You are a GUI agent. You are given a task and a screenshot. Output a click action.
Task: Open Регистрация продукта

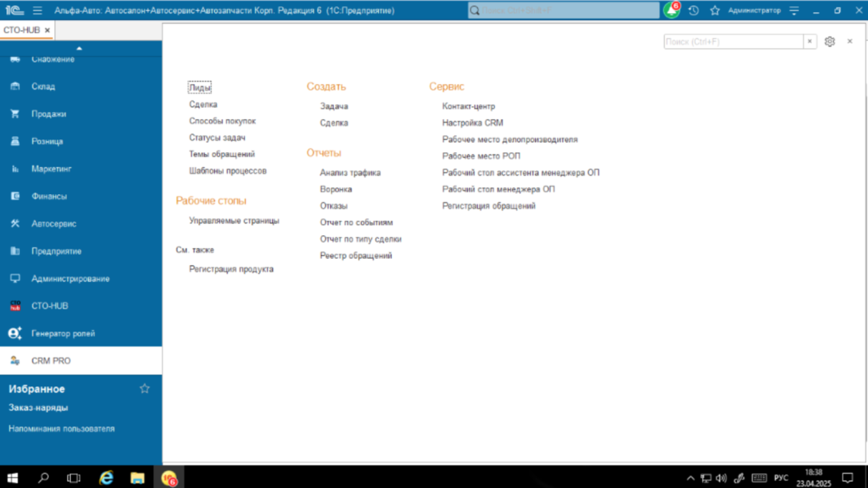[x=232, y=269]
